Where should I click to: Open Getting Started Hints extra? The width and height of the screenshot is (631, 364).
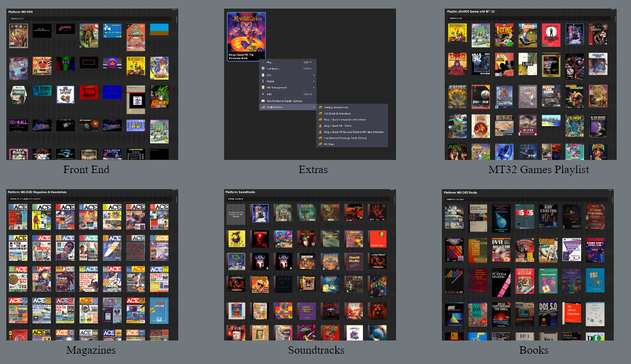352,108
